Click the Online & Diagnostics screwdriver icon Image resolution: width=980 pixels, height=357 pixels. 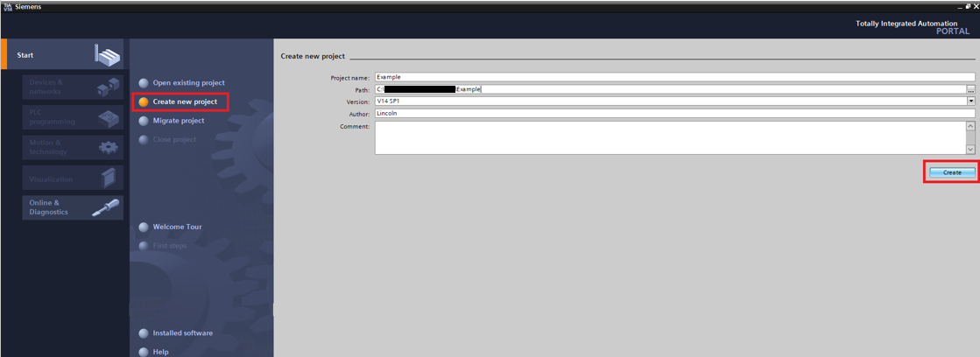107,207
